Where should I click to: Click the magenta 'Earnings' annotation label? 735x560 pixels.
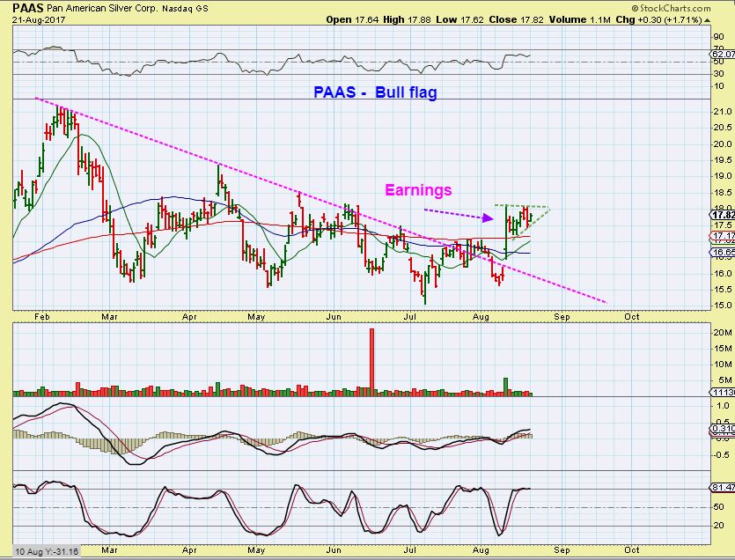pyautogui.click(x=418, y=189)
